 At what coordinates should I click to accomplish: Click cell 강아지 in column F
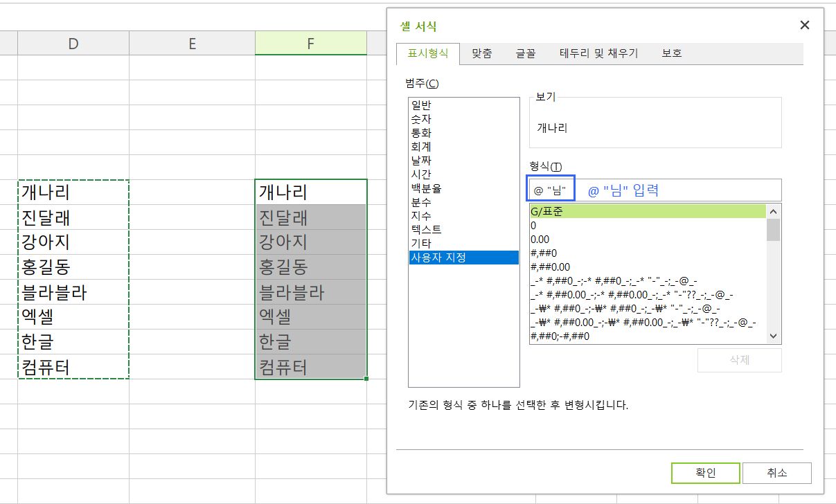tap(311, 242)
